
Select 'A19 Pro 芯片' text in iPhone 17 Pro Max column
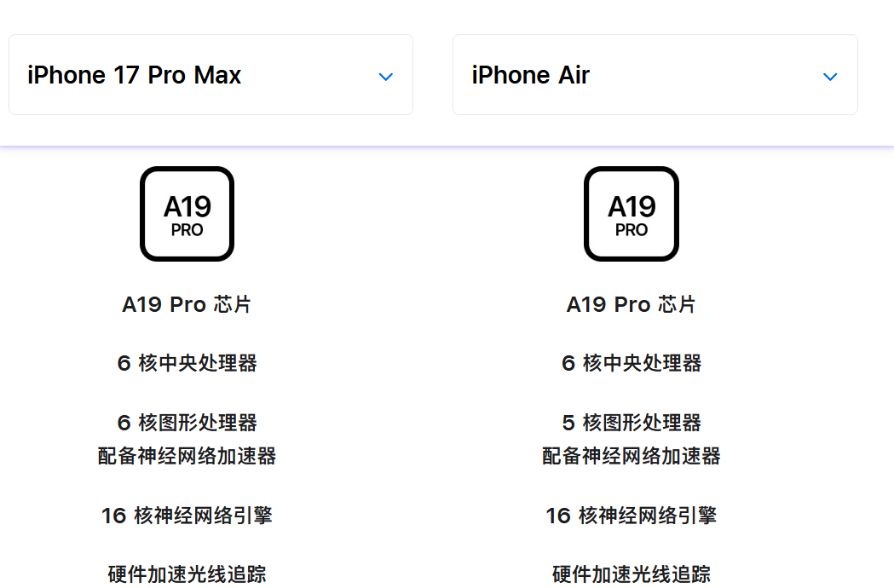[x=187, y=304]
